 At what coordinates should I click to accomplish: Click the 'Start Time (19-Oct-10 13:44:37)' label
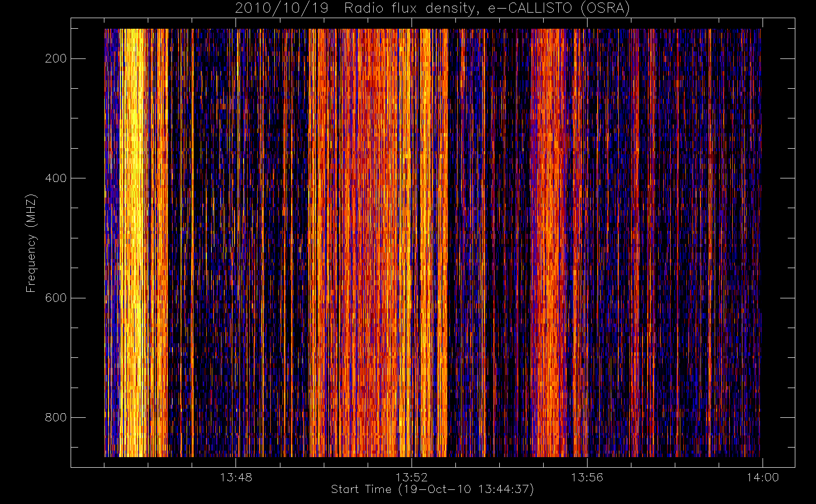tap(432, 489)
